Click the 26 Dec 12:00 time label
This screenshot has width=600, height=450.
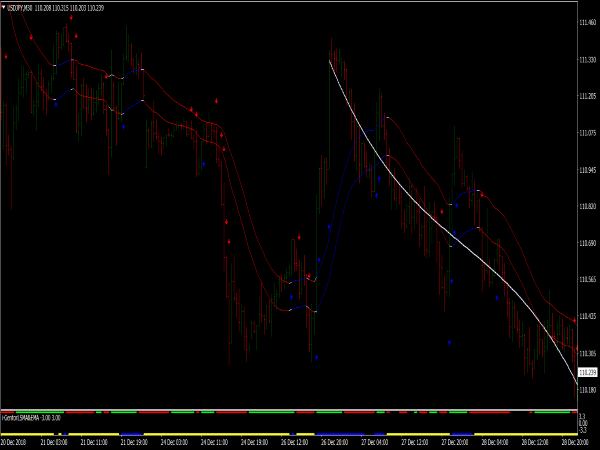pyautogui.click(x=295, y=442)
